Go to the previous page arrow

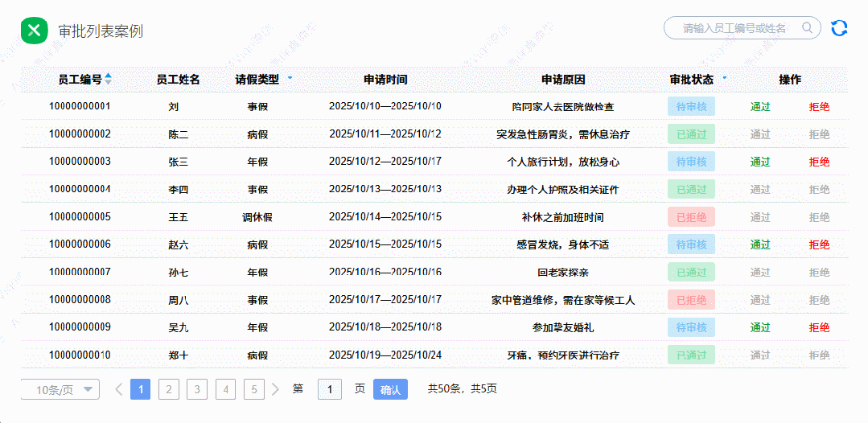(x=118, y=389)
